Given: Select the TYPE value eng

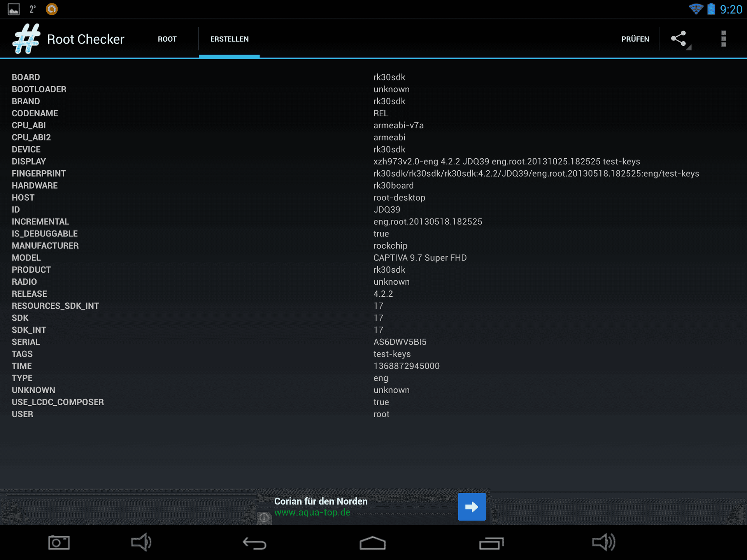Looking at the screenshot, I should [x=381, y=379].
